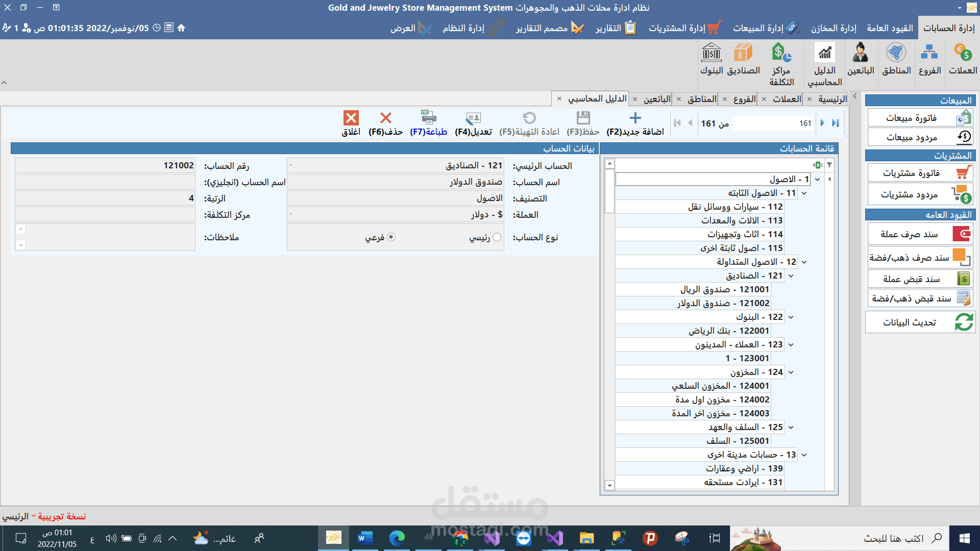Viewport: 980px width, 551px height.
Task: Open the main account (الحساب الرئيسي) dropdown
Action: [x=291, y=165]
